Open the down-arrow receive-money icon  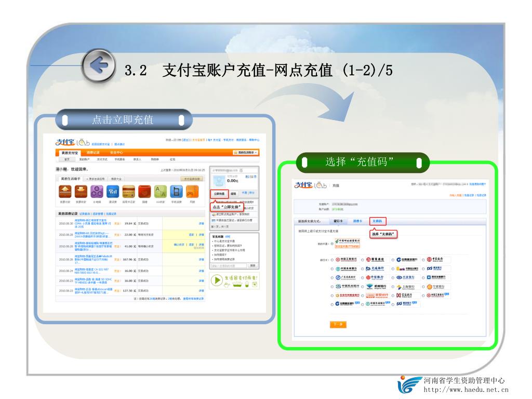click(x=81, y=192)
